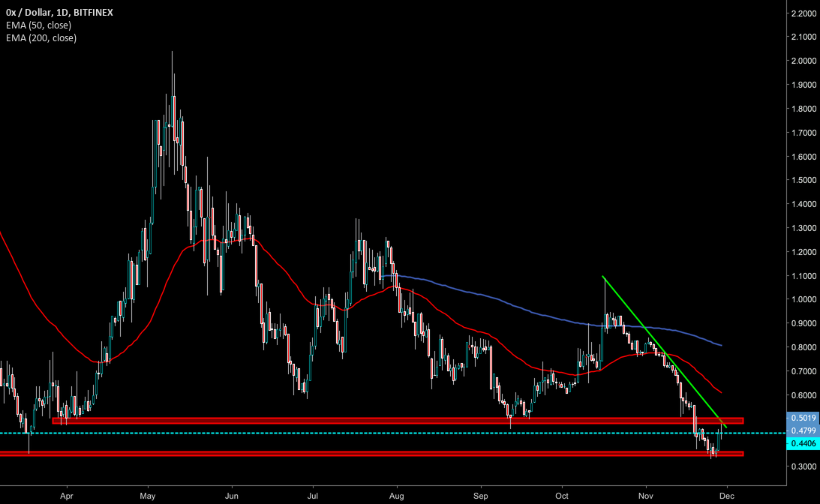Click the cyan 0.4406 current price label
The height and width of the screenshot is (504, 820).
coord(803,443)
